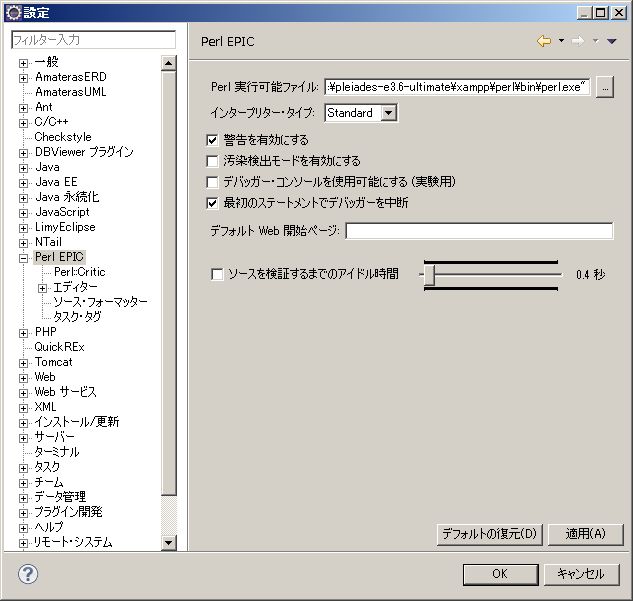
Task: Enable 汚染検出モードを有効にする checkbox
Action: 212,161
